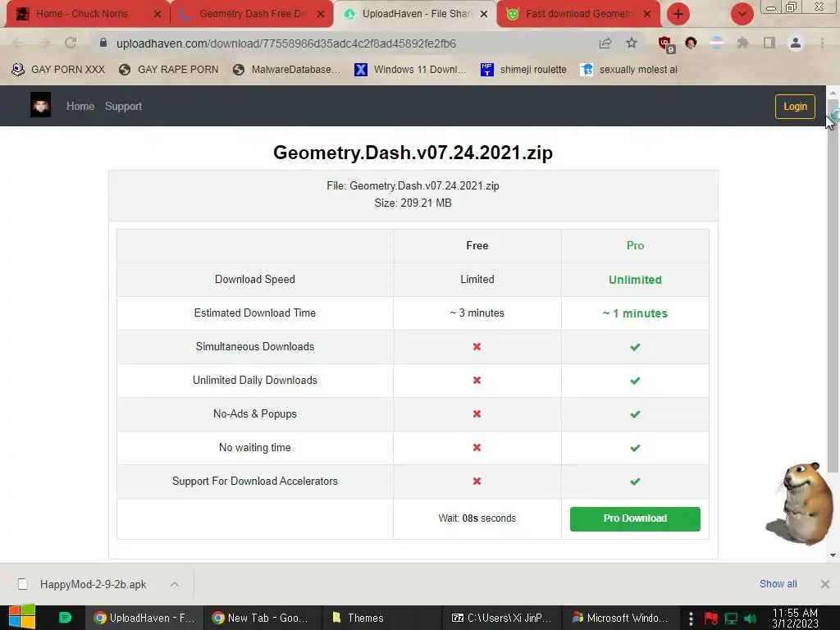Open the 7-Zip C:\Users taskbar window
Image resolution: width=840 pixels, height=630 pixels.
coord(501,618)
